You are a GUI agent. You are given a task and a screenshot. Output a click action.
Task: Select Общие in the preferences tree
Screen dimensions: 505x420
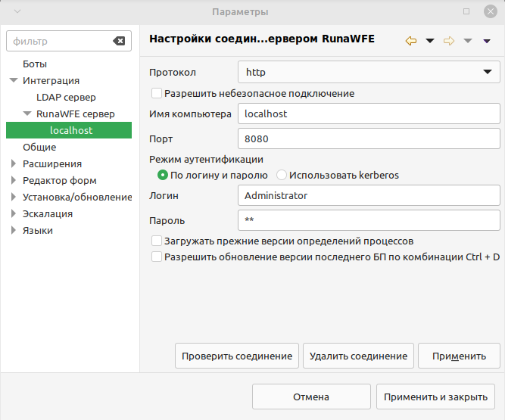point(39,147)
